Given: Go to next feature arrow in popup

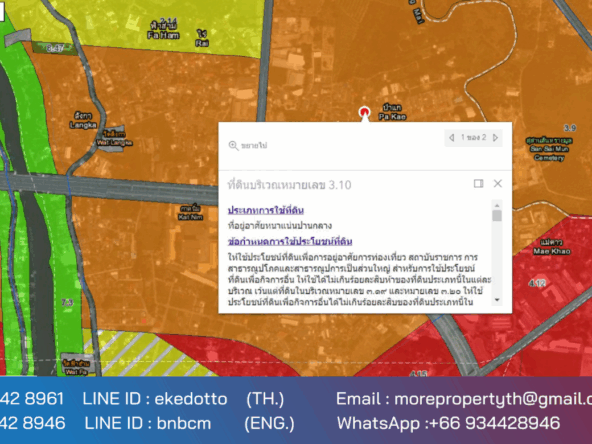Looking at the screenshot, I should [x=495, y=138].
